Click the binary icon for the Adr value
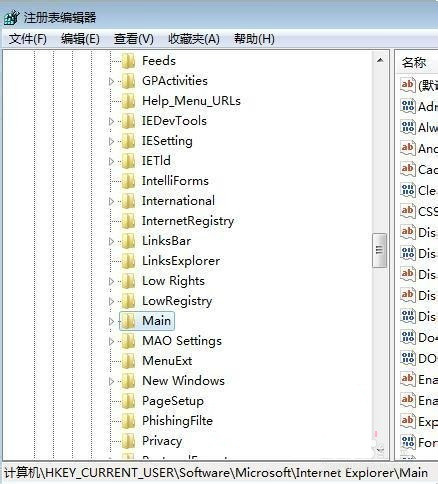The image size is (438, 484). pos(408,106)
